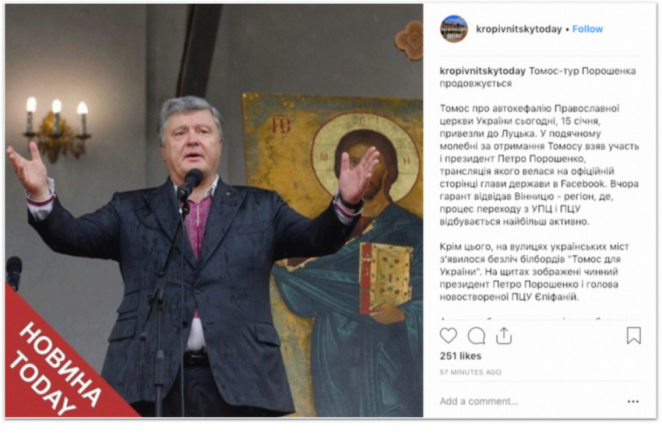
Task: Share the post using the share arrow icon
Action: point(504,336)
